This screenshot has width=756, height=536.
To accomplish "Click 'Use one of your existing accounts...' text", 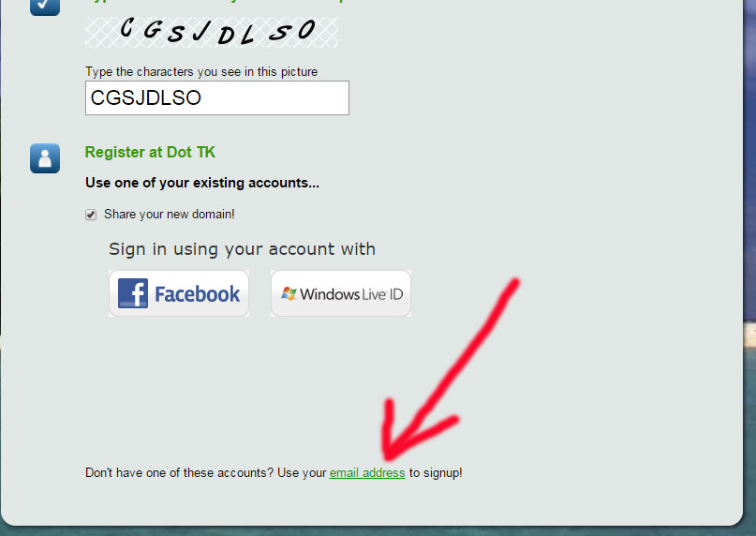I will [x=202, y=183].
